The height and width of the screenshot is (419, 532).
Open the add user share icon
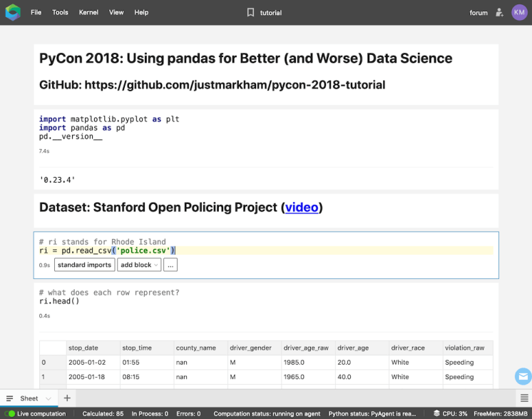click(x=499, y=13)
